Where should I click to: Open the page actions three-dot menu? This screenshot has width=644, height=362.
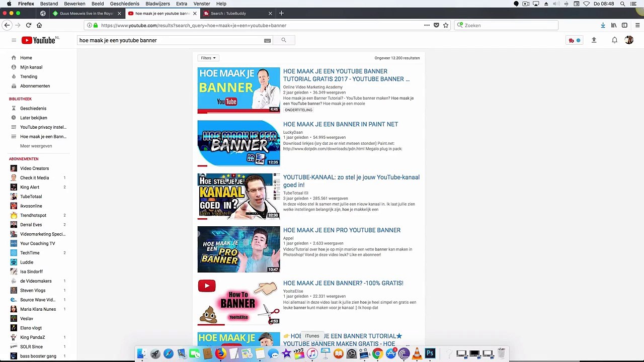click(427, 25)
